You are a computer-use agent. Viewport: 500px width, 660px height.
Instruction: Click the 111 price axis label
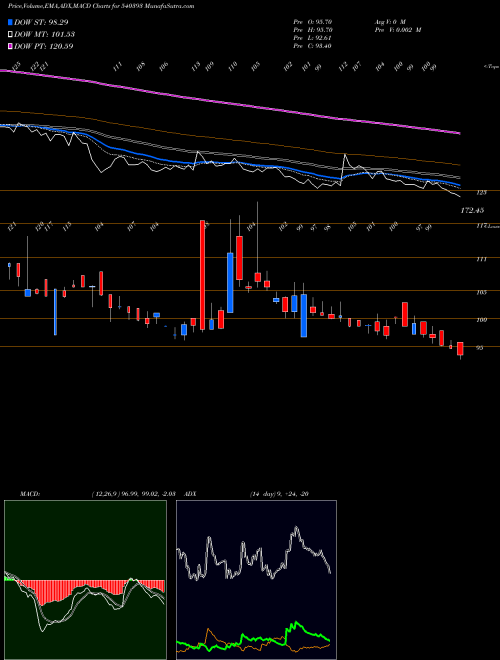(x=482, y=259)
